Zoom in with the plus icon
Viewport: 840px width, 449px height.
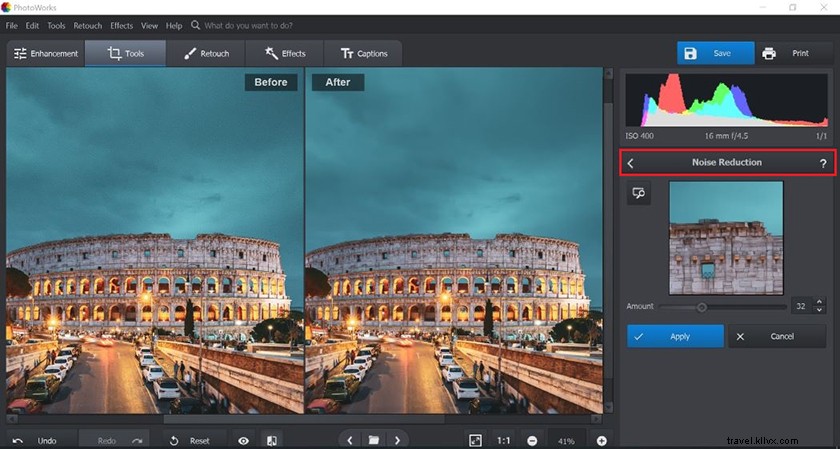pyautogui.click(x=601, y=441)
